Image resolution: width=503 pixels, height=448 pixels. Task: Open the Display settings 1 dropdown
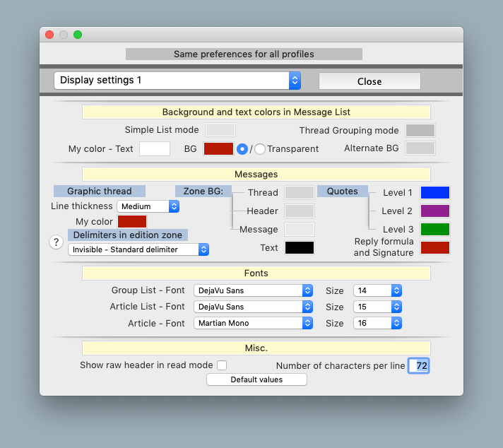(x=177, y=81)
